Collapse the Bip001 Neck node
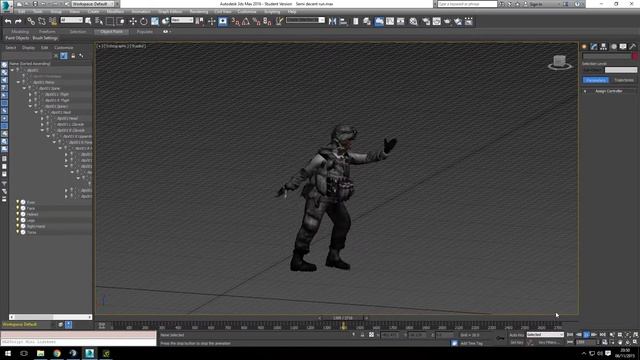Screen dimensions: 640x360 pyautogui.click(x=36, y=112)
